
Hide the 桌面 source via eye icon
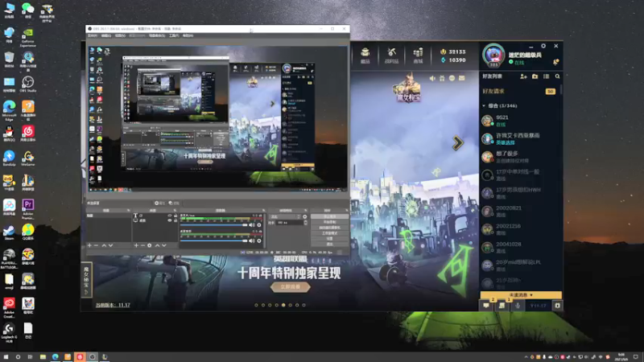point(169,220)
